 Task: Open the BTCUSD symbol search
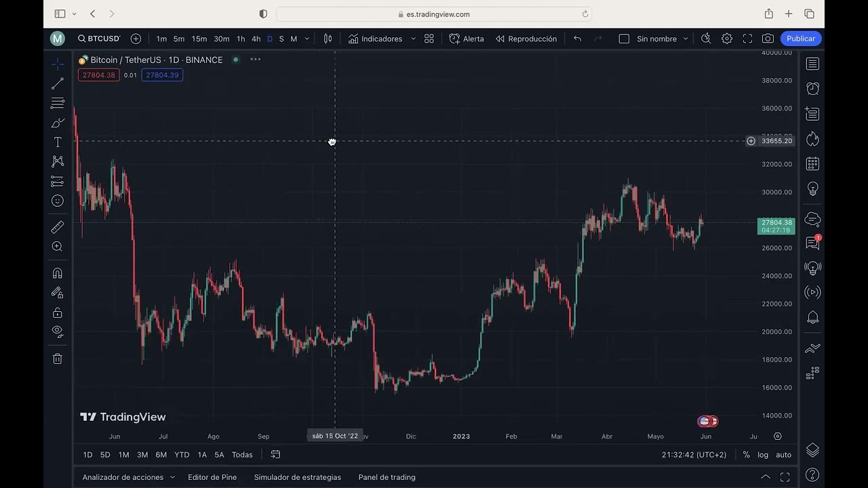pos(99,39)
